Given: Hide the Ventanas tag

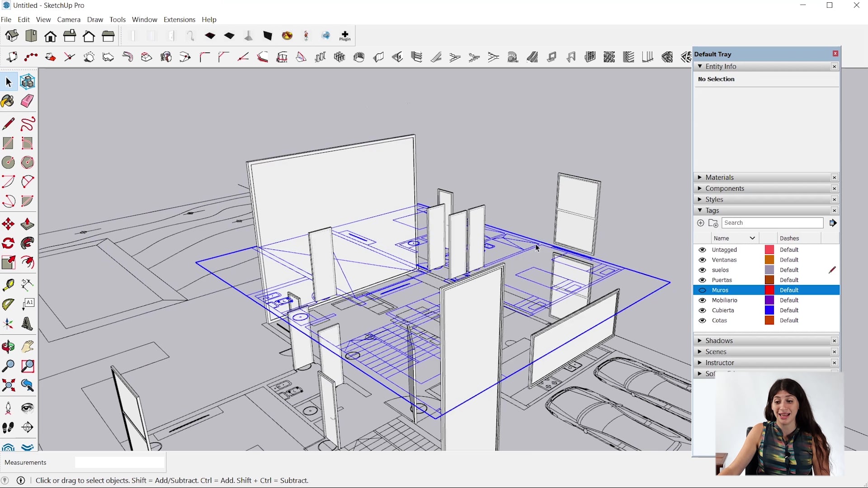Looking at the screenshot, I should point(703,260).
